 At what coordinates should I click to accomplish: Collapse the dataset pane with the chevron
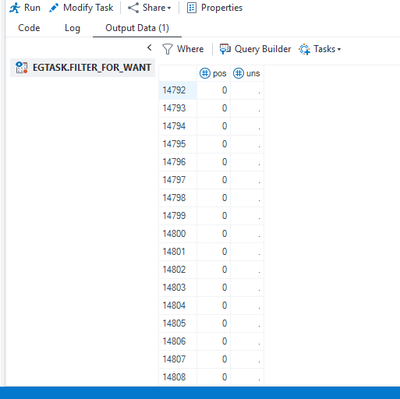click(149, 48)
